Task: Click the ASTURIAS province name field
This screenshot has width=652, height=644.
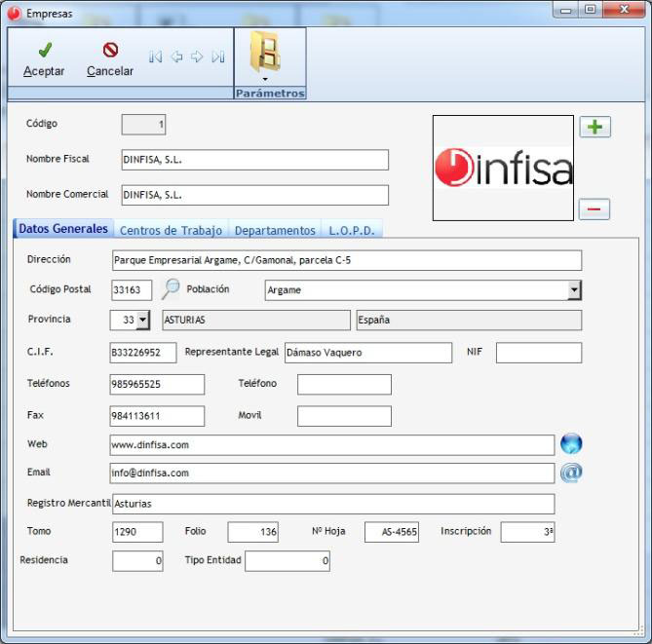Action: click(256, 321)
